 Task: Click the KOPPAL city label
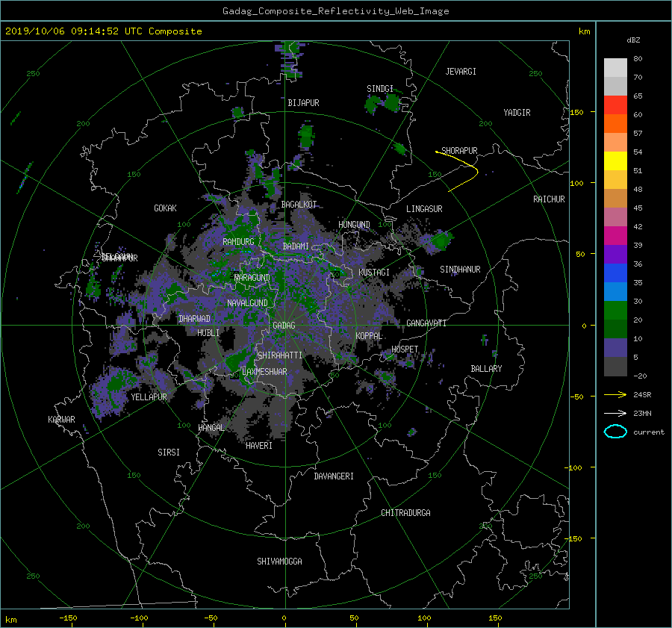[x=369, y=336]
